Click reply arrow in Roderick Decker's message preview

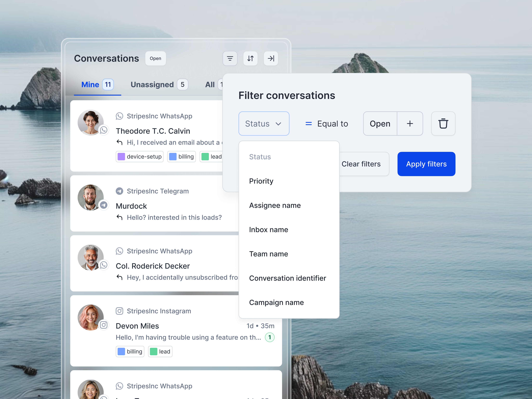click(119, 277)
